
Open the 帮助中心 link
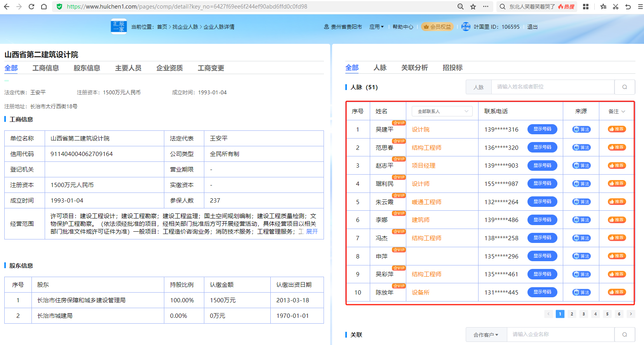point(403,27)
